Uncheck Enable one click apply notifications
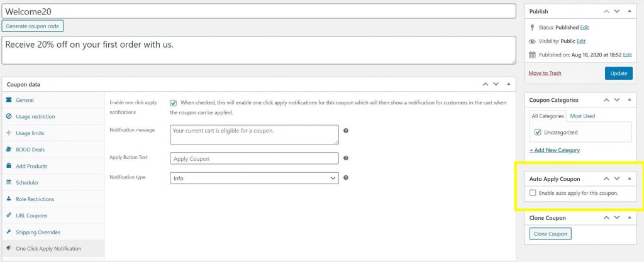Viewport: 644px width, 262px height. [x=174, y=103]
